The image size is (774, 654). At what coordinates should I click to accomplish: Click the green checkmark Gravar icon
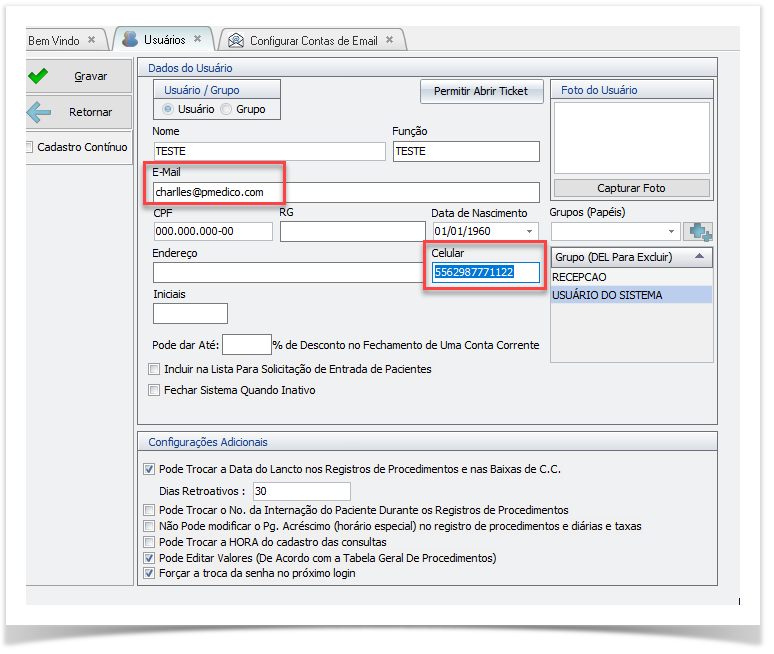click(x=39, y=76)
